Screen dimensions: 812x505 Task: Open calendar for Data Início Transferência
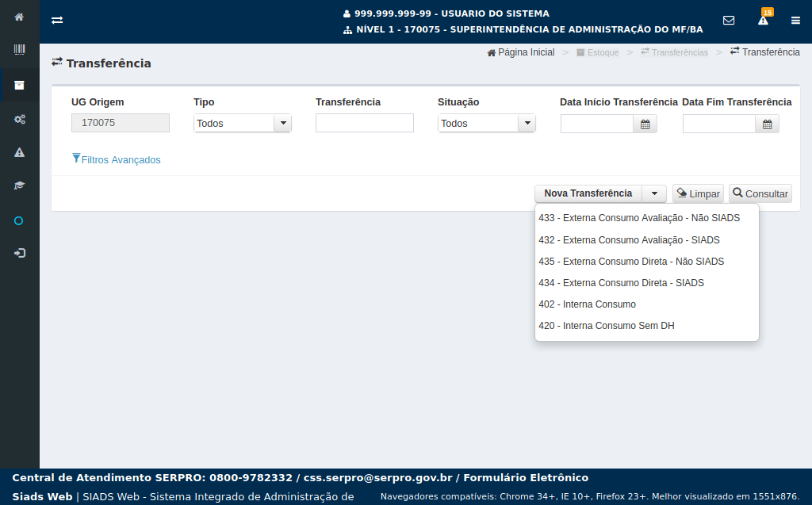(x=645, y=124)
